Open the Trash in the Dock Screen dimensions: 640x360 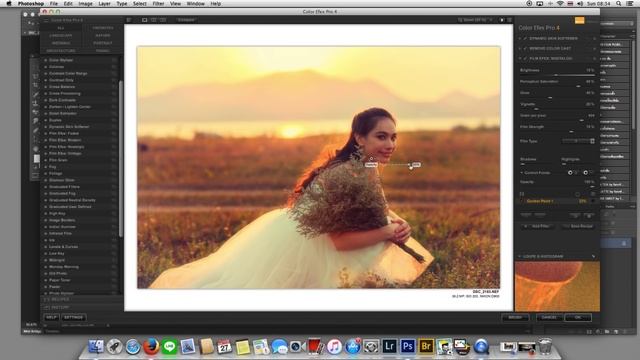pos(545,346)
